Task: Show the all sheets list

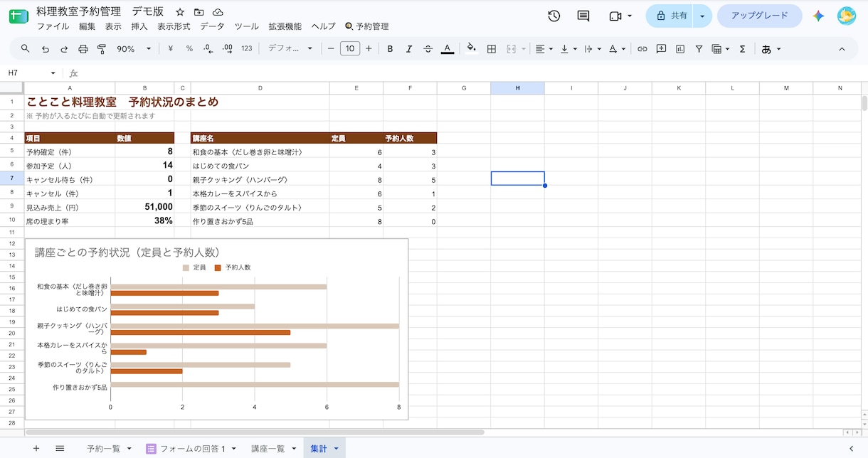Action: coord(60,448)
